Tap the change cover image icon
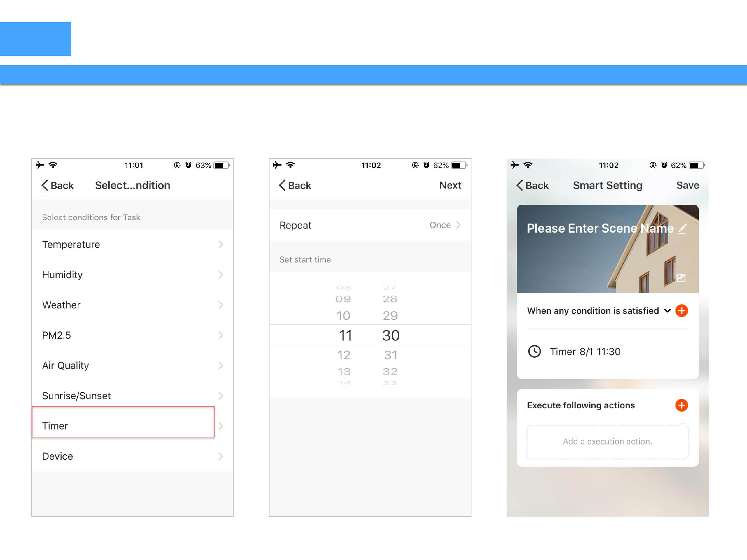 681,278
